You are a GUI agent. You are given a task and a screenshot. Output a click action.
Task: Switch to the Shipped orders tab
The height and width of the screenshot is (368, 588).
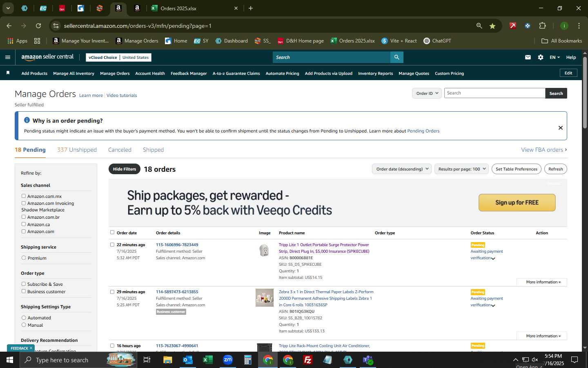[153, 150]
